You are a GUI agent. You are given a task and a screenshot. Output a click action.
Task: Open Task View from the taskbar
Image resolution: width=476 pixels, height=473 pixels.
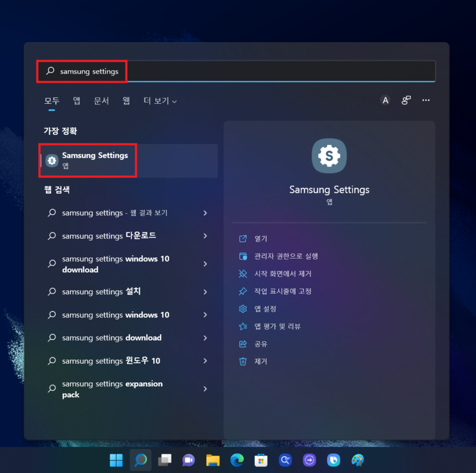click(165, 460)
